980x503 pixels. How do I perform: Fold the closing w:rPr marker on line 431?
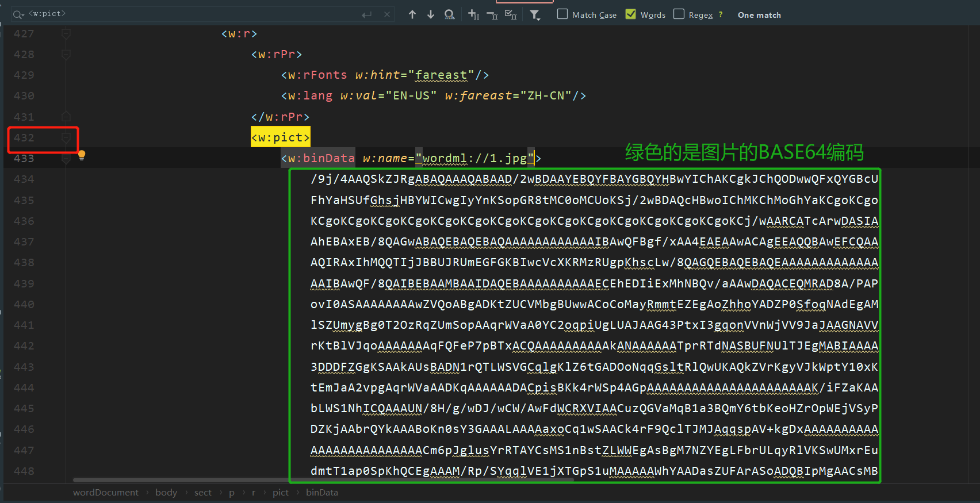pyautogui.click(x=66, y=117)
